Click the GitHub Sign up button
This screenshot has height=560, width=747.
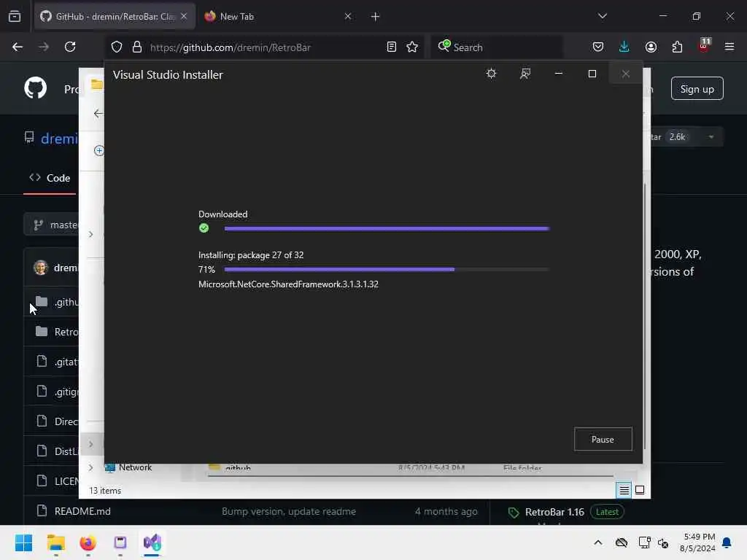(x=697, y=88)
